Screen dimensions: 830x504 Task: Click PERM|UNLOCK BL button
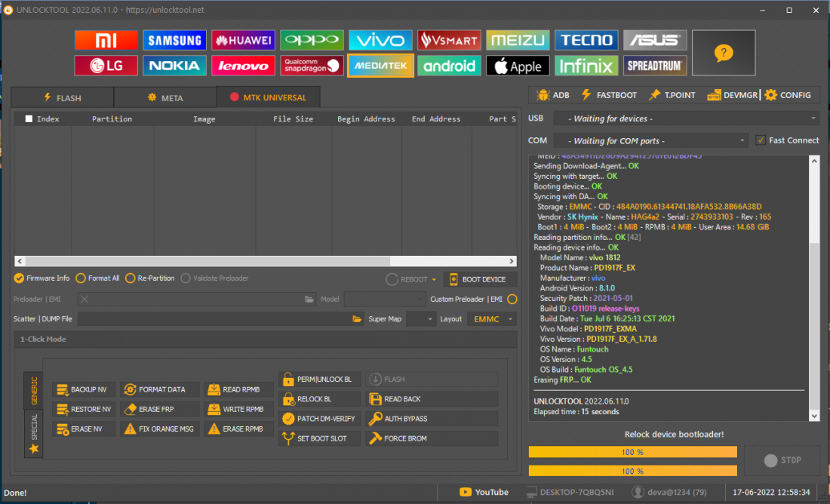[320, 380]
